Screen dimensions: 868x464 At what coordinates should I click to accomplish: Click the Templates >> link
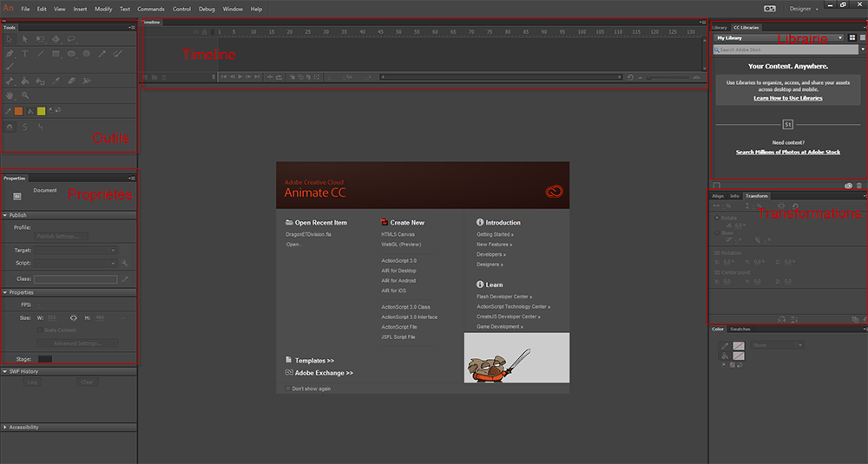tap(314, 361)
